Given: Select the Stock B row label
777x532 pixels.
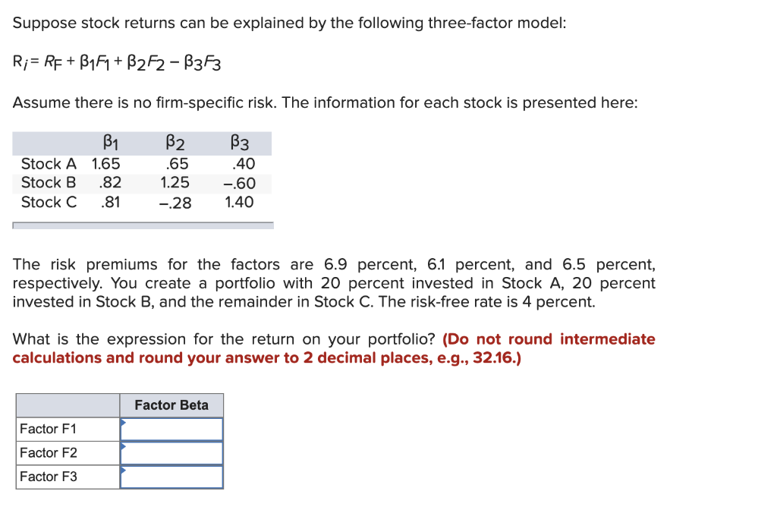Looking at the screenshot, I should pos(48,183).
